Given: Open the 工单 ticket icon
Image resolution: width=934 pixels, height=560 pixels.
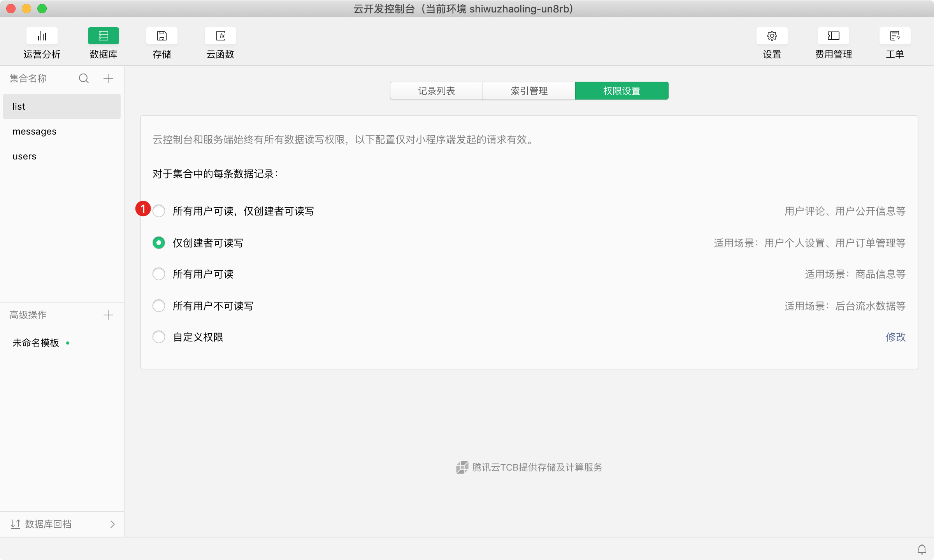Looking at the screenshot, I should pyautogui.click(x=895, y=36).
